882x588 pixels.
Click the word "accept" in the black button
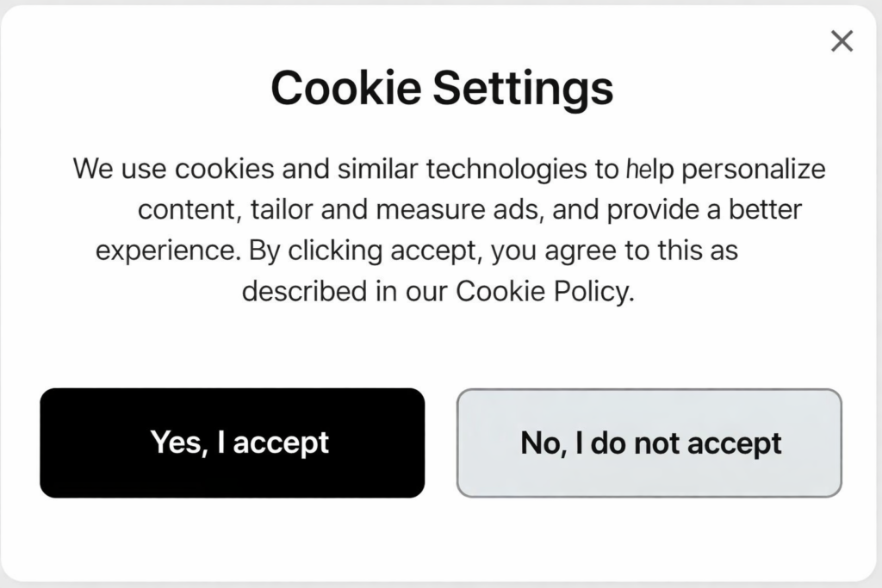click(x=281, y=443)
